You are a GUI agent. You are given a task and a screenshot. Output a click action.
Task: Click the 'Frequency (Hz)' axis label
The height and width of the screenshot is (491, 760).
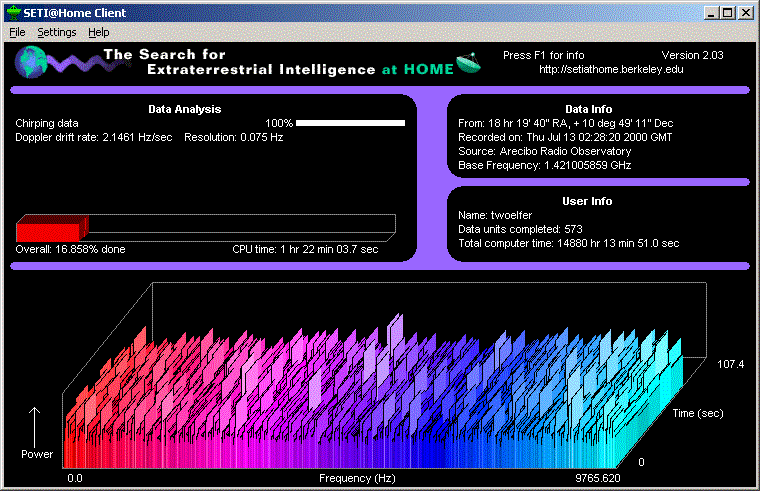357,478
